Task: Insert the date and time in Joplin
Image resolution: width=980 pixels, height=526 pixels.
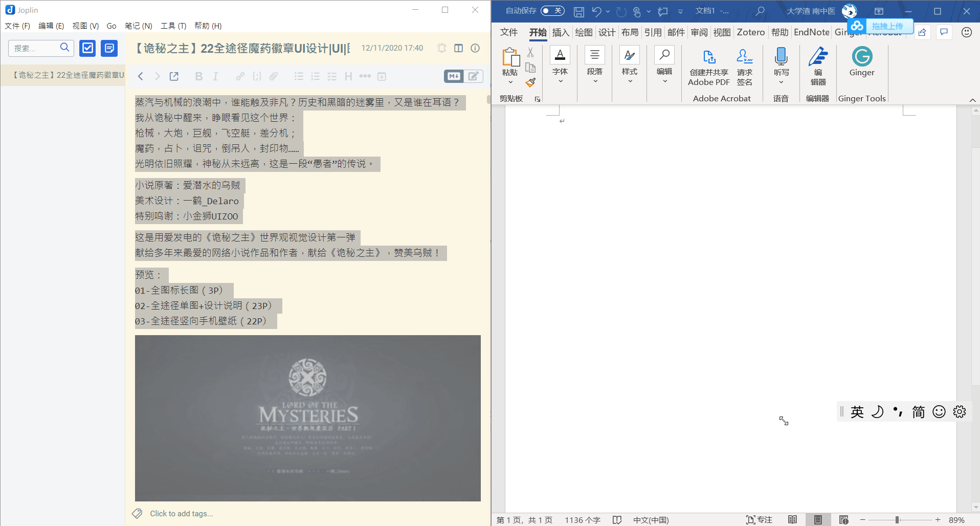Action: tap(382, 76)
